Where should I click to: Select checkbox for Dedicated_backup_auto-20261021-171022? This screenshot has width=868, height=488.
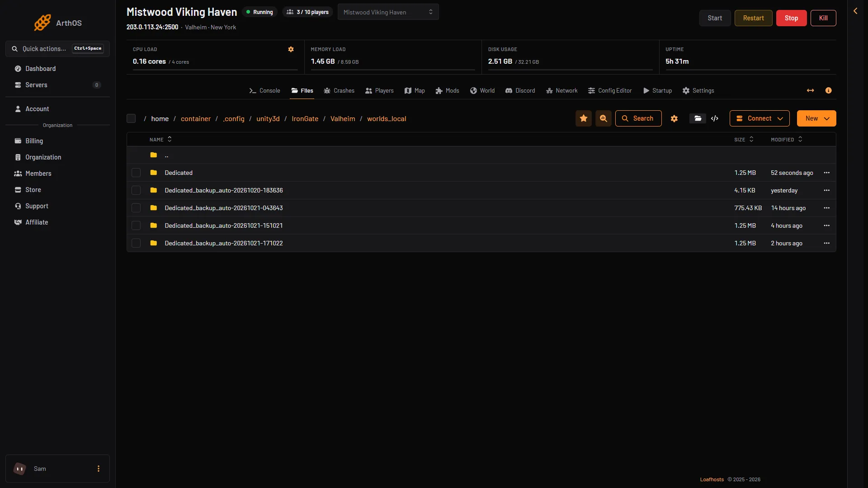(x=136, y=243)
